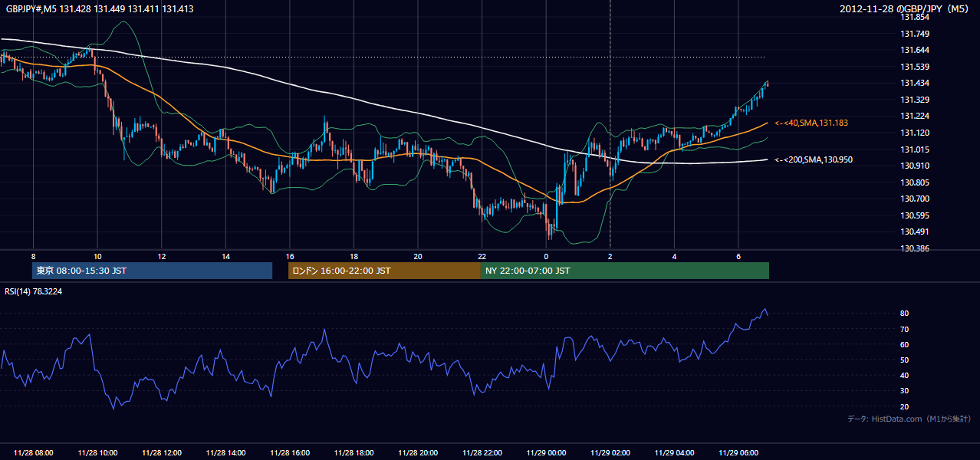Click hour label 0 under the price chart
This screenshot has width=980, height=460.
pos(546,256)
